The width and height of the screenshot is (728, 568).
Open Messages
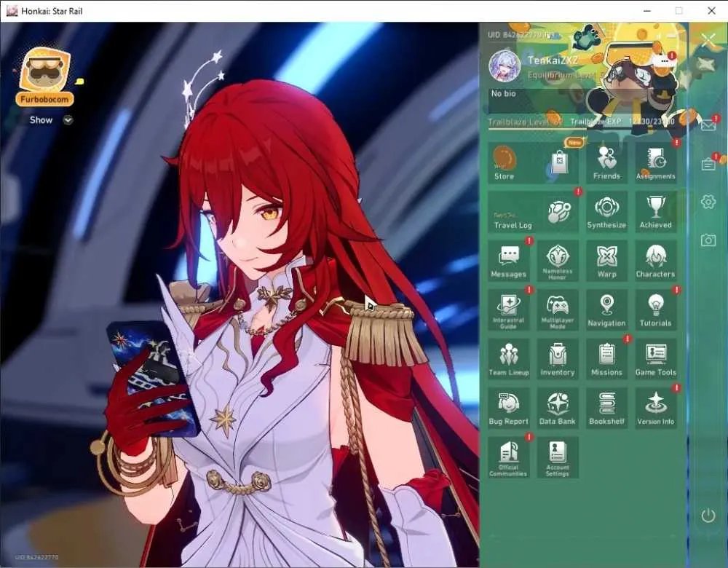[508, 261]
